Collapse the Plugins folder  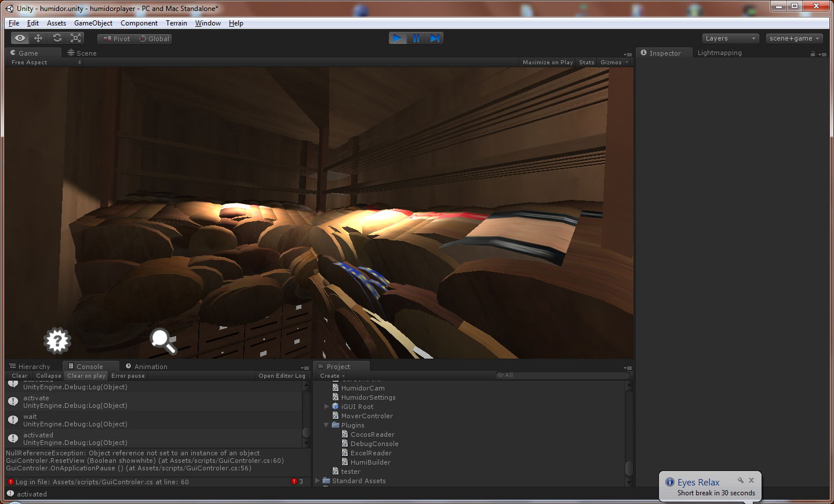click(x=326, y=425)
